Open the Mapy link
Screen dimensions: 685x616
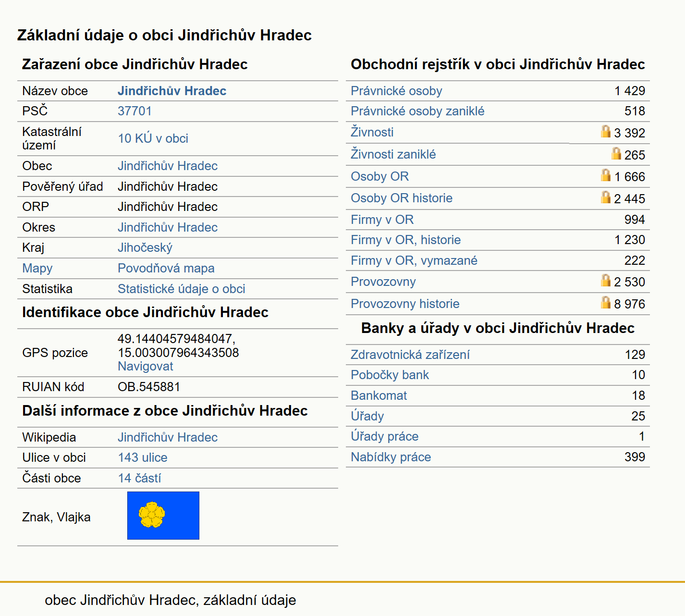37,268
